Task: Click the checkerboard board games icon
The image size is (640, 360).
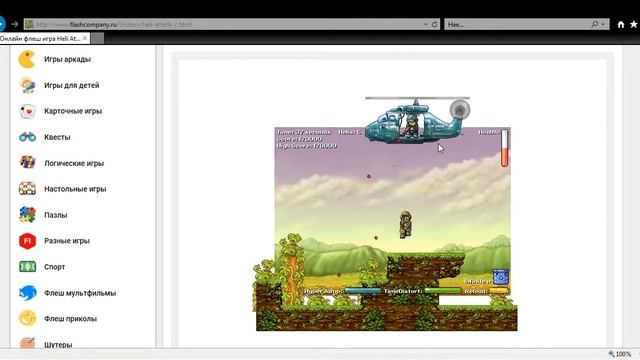Action: [x=27, y=189]
